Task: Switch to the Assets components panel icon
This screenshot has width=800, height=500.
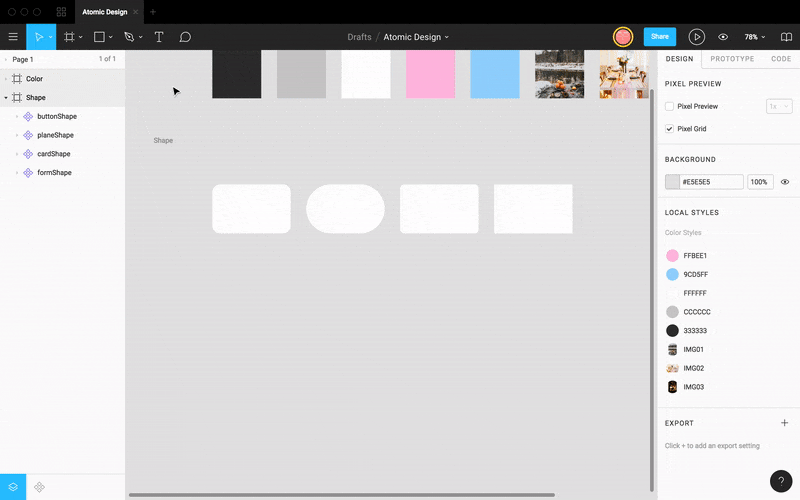Action: click(x=39, y=487)
